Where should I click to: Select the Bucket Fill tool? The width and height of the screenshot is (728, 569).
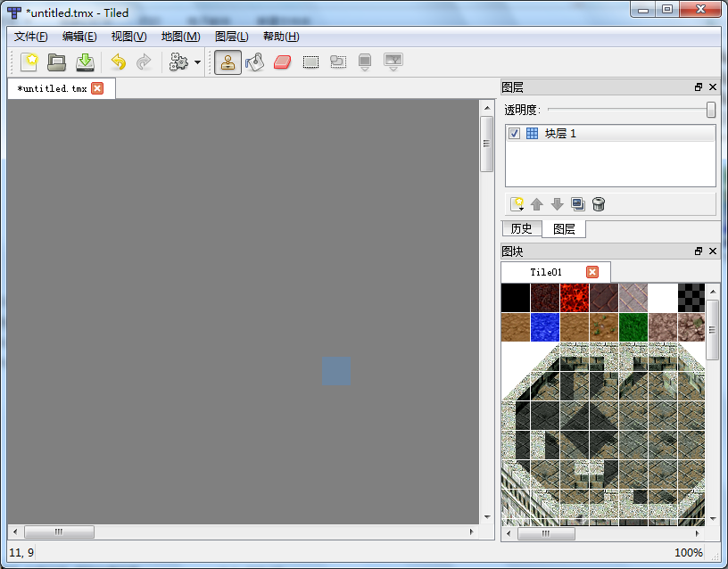(x=255, y=62)
